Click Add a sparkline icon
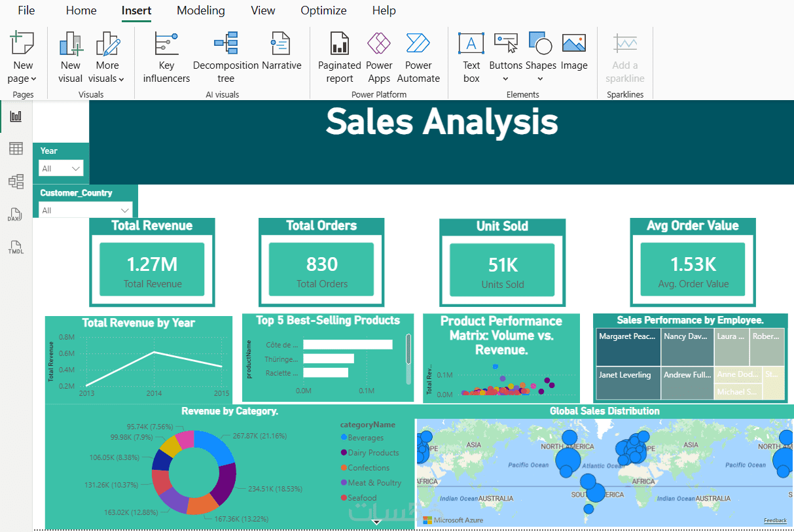Screen dimensions: 794x532 point(625,43)
